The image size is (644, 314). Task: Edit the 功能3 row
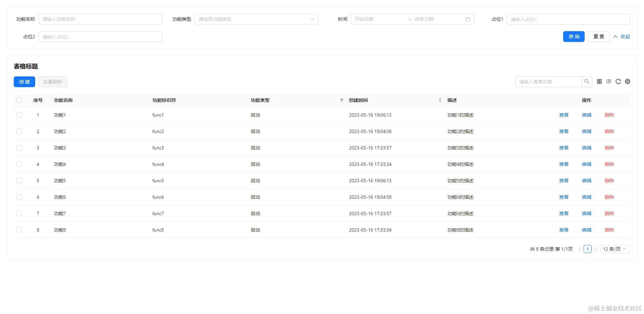tap(587, 148)
